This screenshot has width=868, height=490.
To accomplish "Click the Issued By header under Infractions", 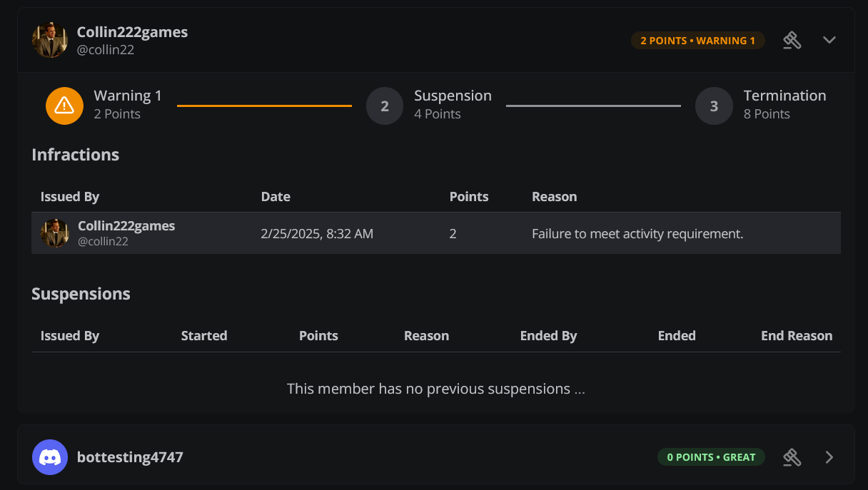I will (70, 197).
